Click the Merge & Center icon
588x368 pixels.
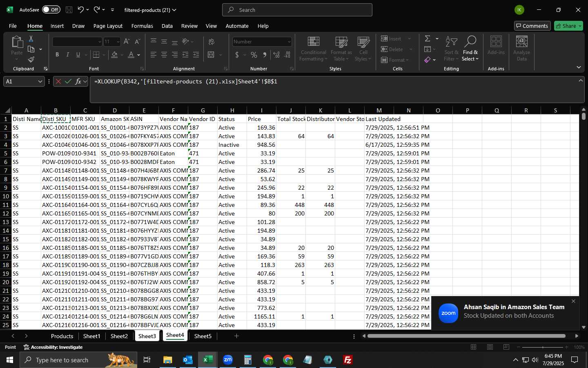(x=211, y=54)
